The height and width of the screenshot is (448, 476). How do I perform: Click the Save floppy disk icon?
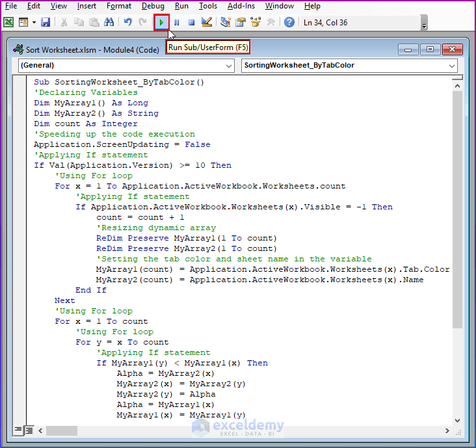pos(46,22)
